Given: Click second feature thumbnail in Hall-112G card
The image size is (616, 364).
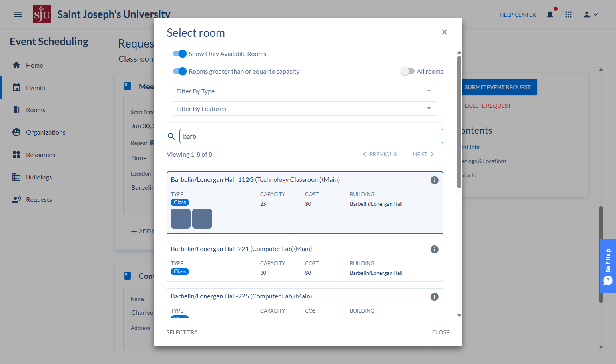Looking at the screenshot, I should (x=202, y=219).
